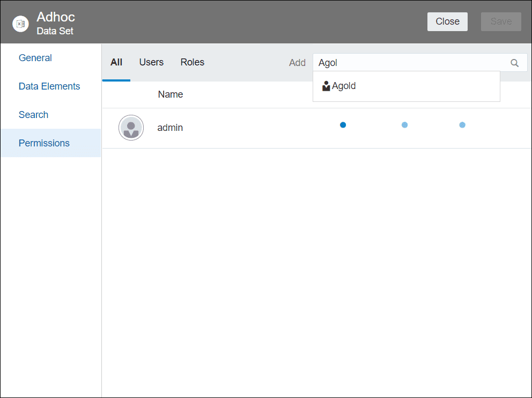Click the Name column header
532x398 pixels.
[x=171, y=94]
